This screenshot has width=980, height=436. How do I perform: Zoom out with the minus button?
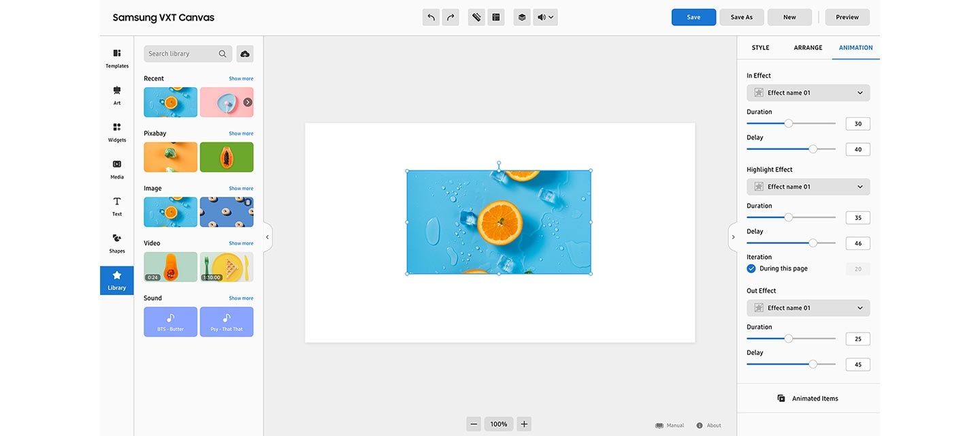point(474,424)
